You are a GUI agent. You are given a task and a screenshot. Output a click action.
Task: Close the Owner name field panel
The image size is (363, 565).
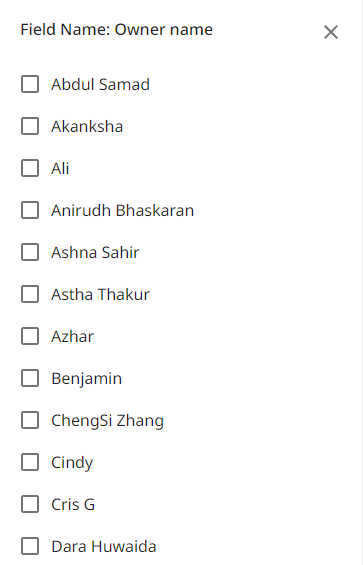pos(331,32)
